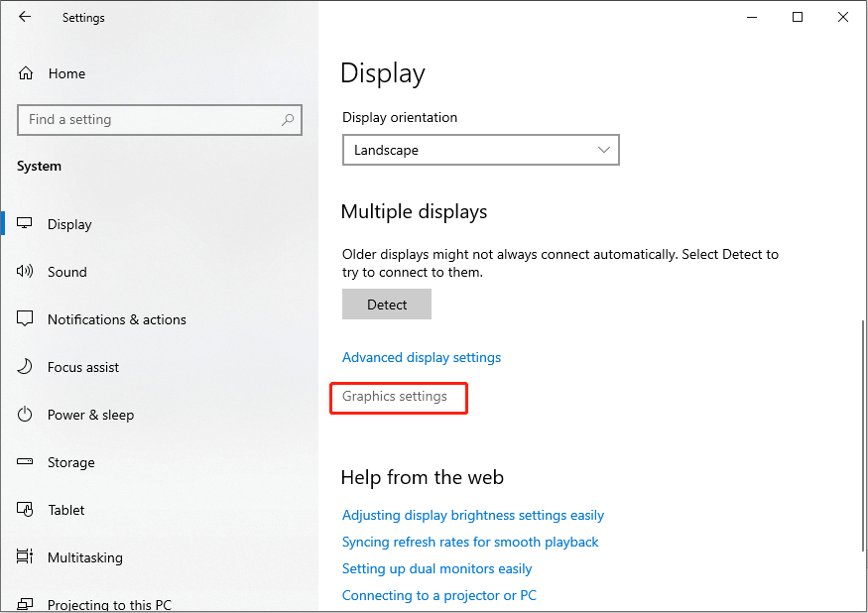This screenshot has height=613, width=868.
Task: Open the Display orientation dropdown
Action: (x=480, y=150)
